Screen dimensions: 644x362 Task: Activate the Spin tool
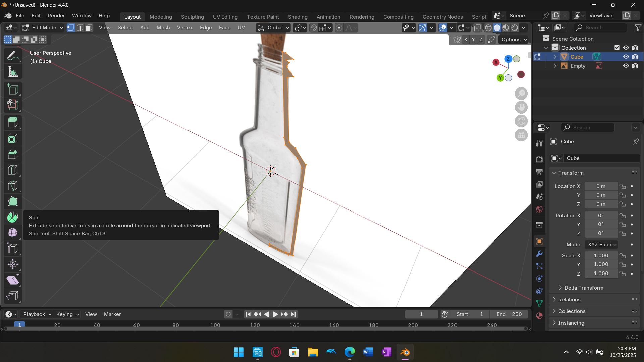13,217
